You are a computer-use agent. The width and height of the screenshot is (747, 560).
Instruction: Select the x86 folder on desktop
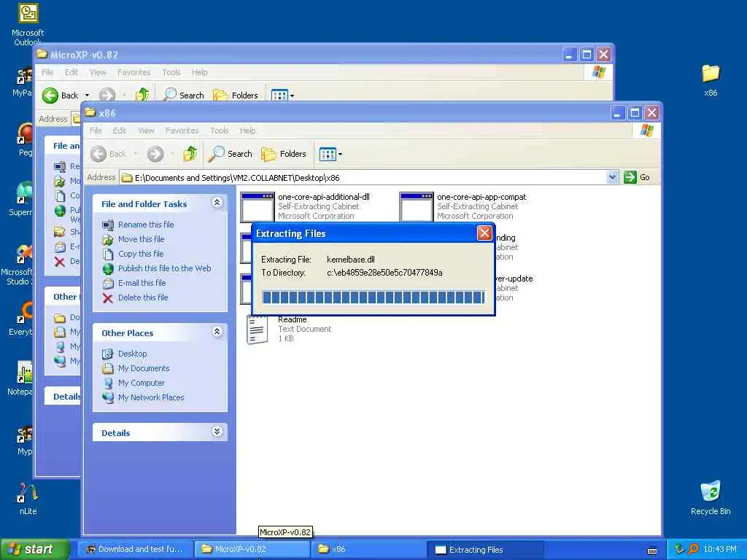[711, 80]
